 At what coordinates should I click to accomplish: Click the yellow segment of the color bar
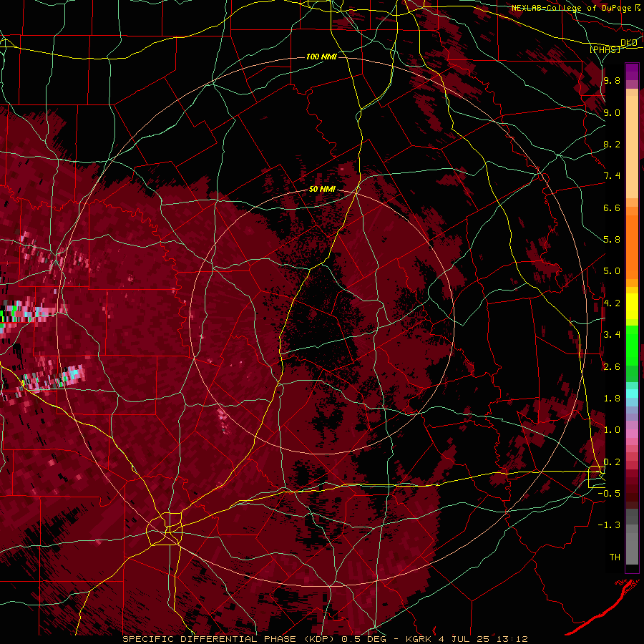[x=632, y=306]
